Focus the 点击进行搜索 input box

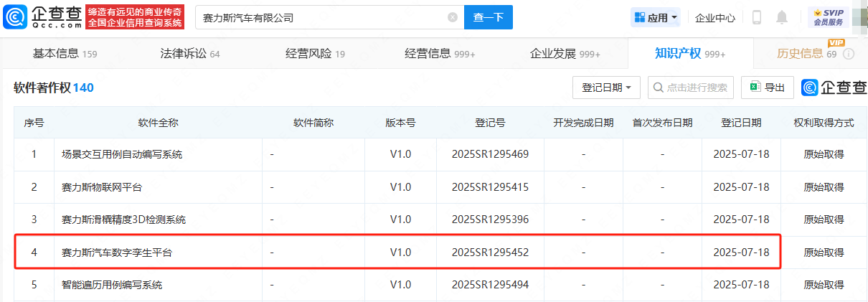coord(691,88)
